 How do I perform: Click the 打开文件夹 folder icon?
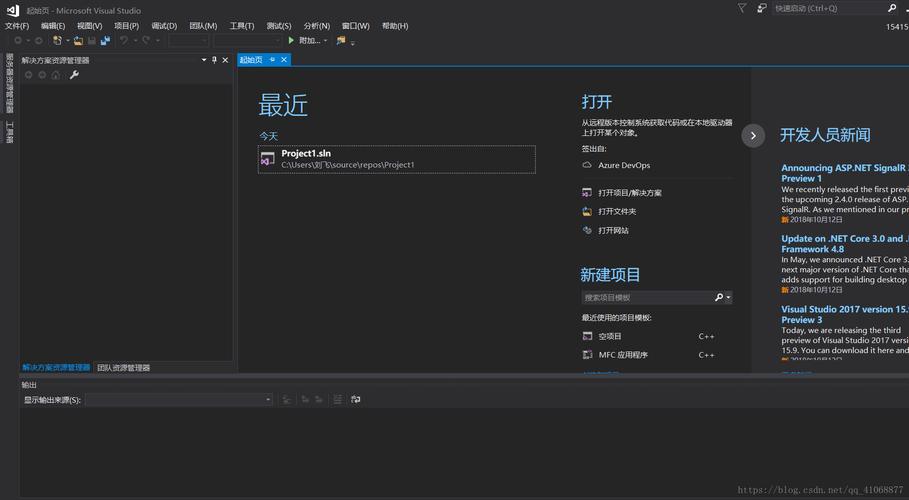coord(587,212)
